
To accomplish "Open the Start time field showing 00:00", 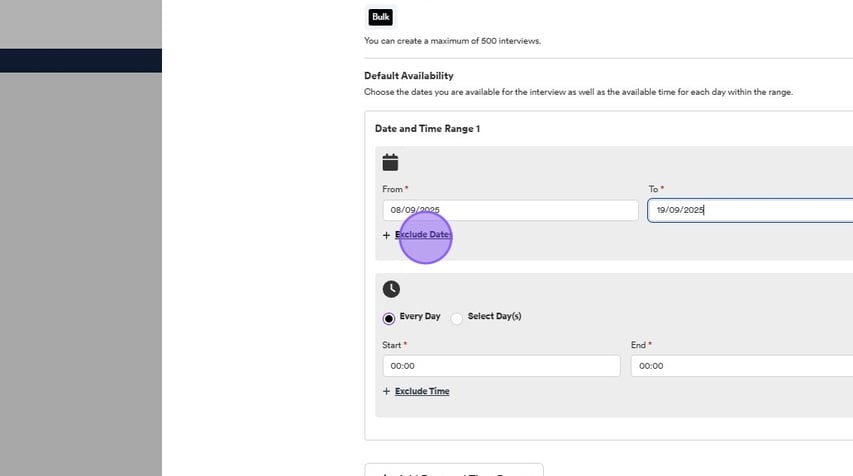I will pos(501,366).
